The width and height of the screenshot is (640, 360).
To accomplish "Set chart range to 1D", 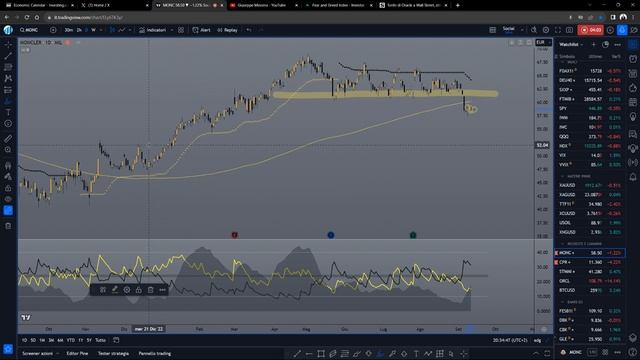I will click(x=24, y=340).
